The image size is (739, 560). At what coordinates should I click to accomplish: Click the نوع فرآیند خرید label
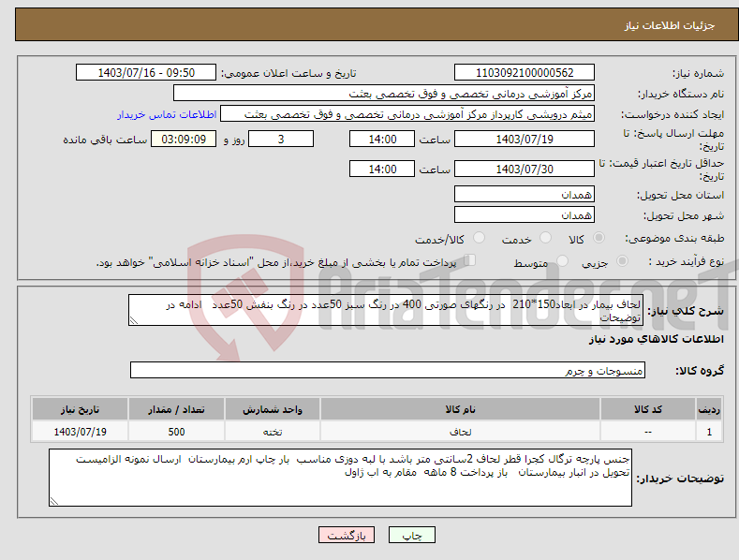[687, 261]
